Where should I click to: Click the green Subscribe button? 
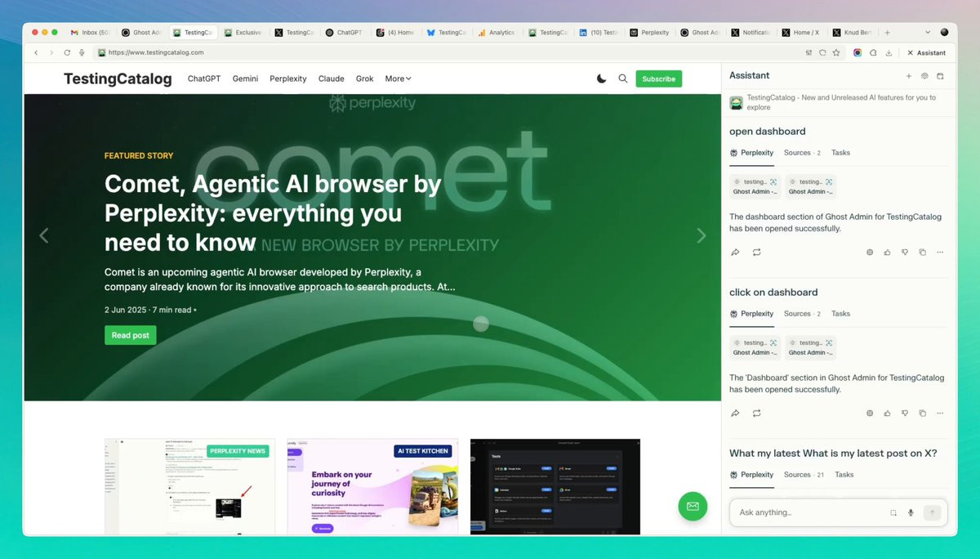coord(658,78)
